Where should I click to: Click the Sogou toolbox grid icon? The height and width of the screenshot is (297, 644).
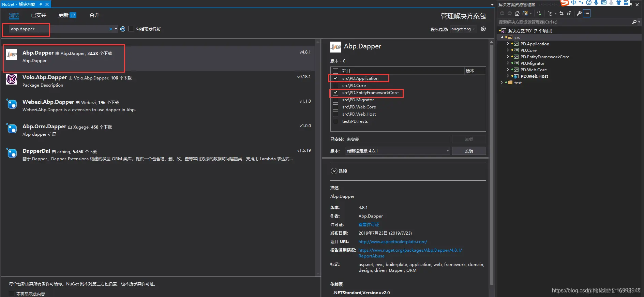tap(626, 3)
